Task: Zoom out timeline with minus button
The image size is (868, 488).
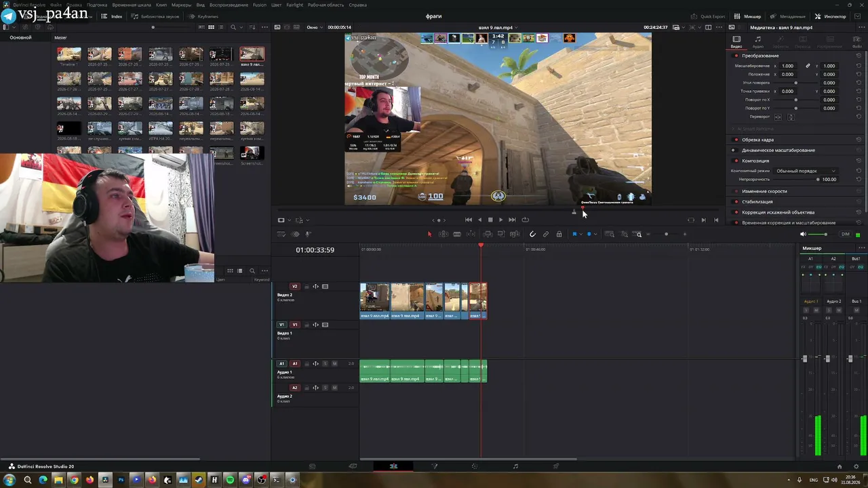Action: [648, 235]
